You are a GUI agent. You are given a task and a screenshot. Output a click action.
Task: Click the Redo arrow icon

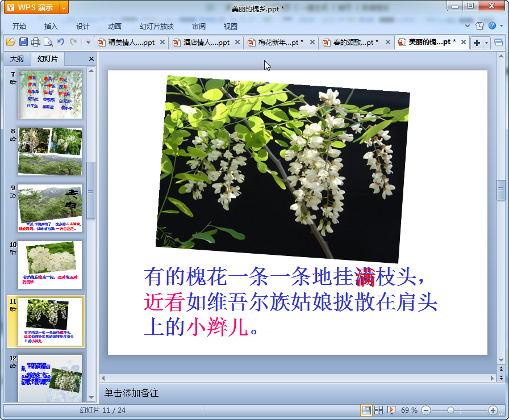click(x=73, y=42)
